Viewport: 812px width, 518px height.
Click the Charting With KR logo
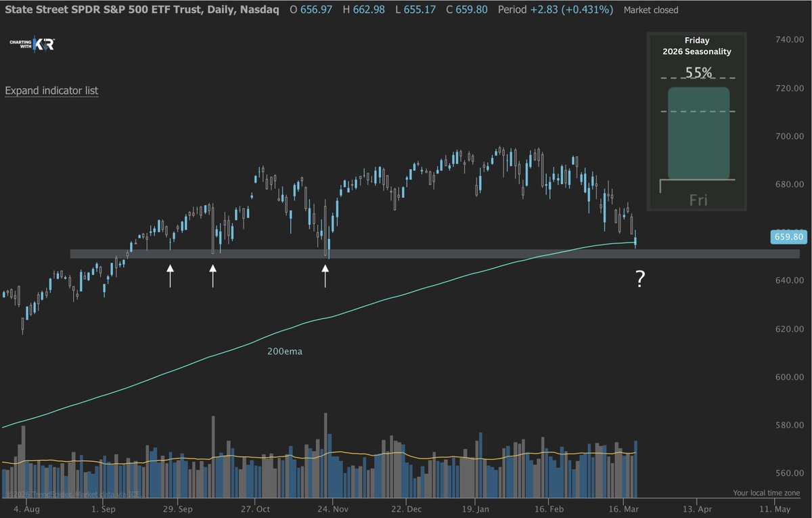tap(32, 43)
